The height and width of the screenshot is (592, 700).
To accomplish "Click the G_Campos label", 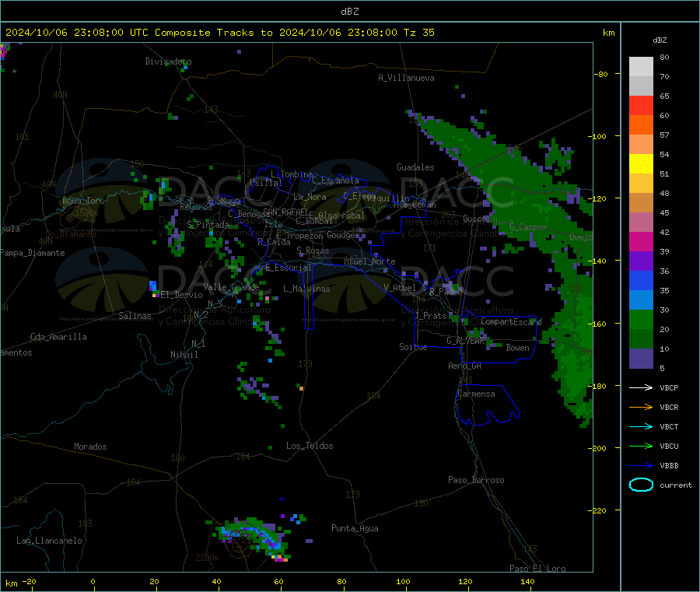I will coord(529,227).
